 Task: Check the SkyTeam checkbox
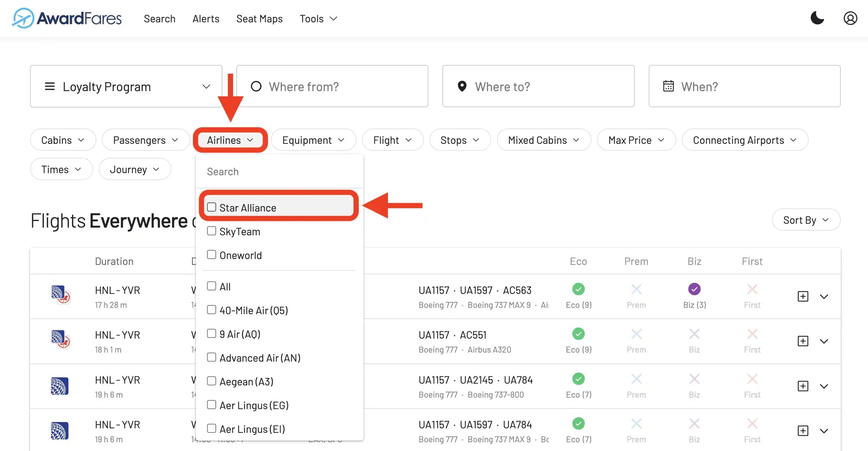(211, 231)
